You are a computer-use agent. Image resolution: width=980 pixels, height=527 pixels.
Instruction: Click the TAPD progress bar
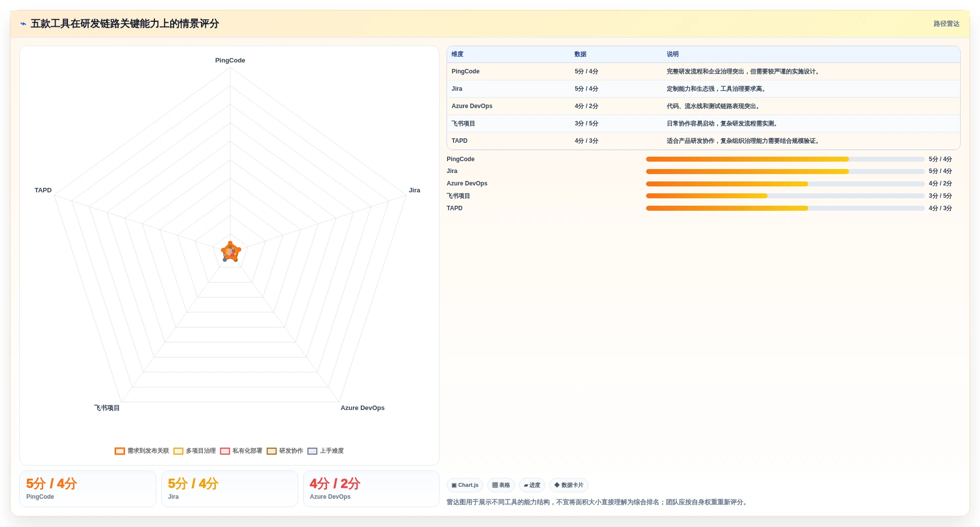(x=785, y=208)
